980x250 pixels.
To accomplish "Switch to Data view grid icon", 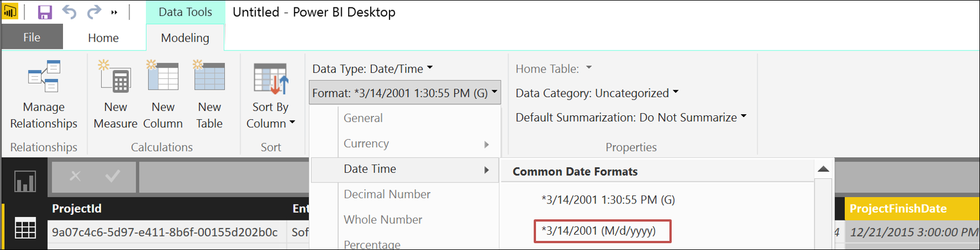I will click(25, 228).
